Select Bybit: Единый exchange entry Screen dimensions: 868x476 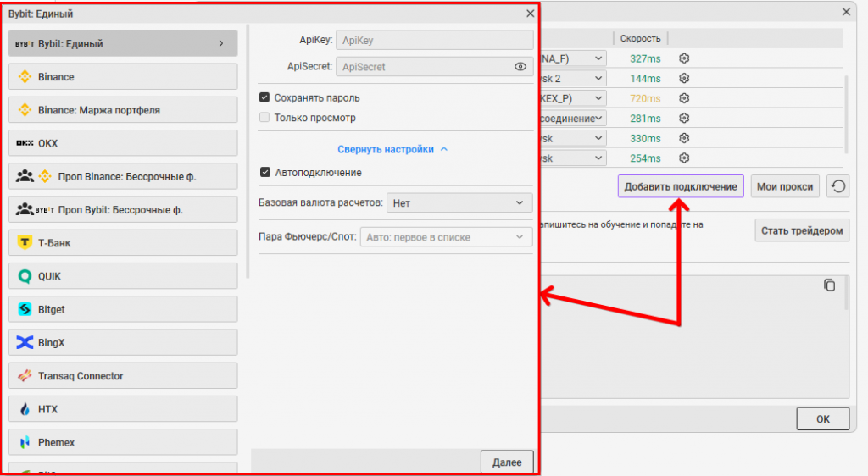point(123,43)
